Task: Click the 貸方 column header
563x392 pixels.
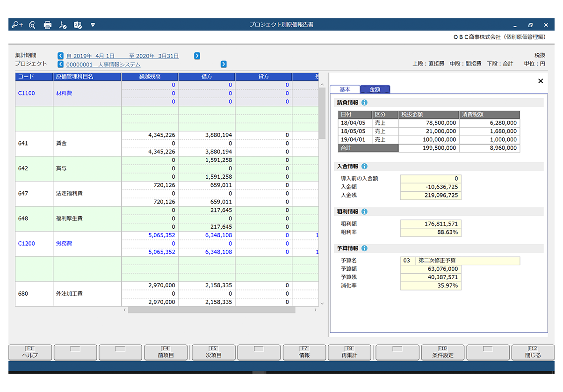Action: point(264,77)
